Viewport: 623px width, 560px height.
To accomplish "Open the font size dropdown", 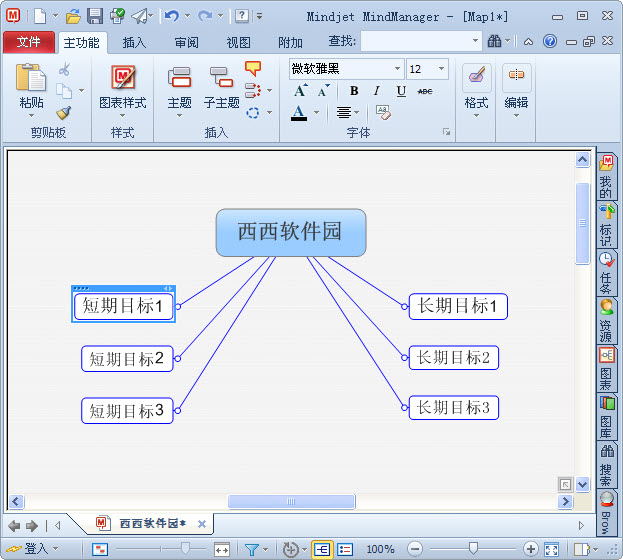I will (441, 69).
